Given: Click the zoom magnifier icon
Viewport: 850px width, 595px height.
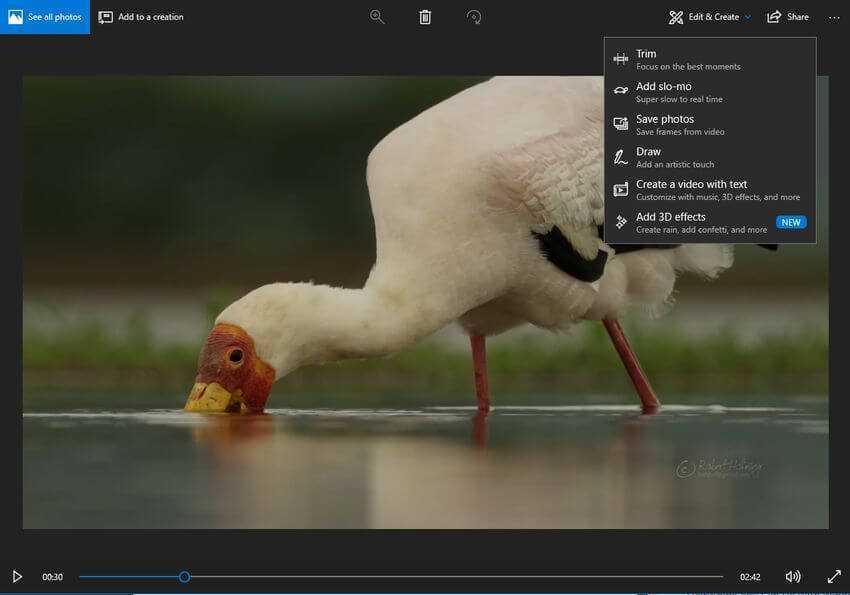Looking at the screenshot, I should pyautogui.click(x=377, y=17).
